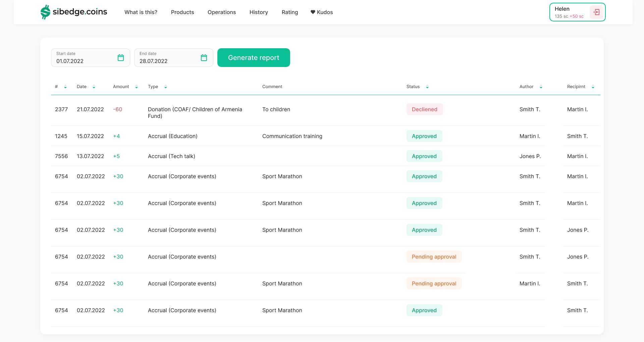The image size is (644, 342).
Task: Toggle the Recipient column sort arrow
Action: [x=593, y=87]
